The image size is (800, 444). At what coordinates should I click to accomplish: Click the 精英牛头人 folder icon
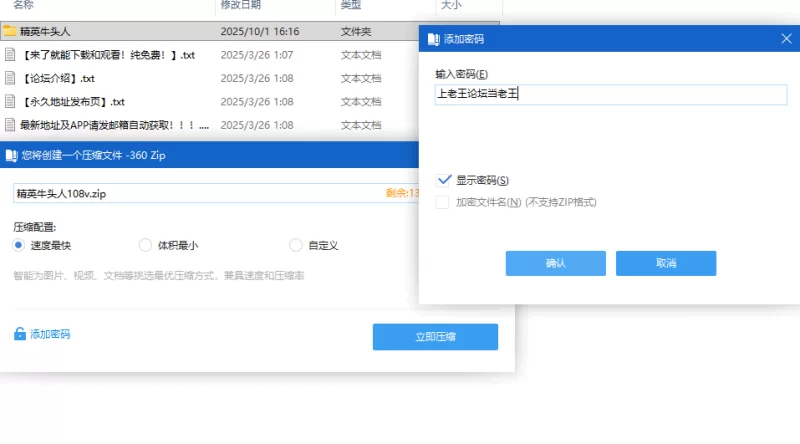[10, 31]
